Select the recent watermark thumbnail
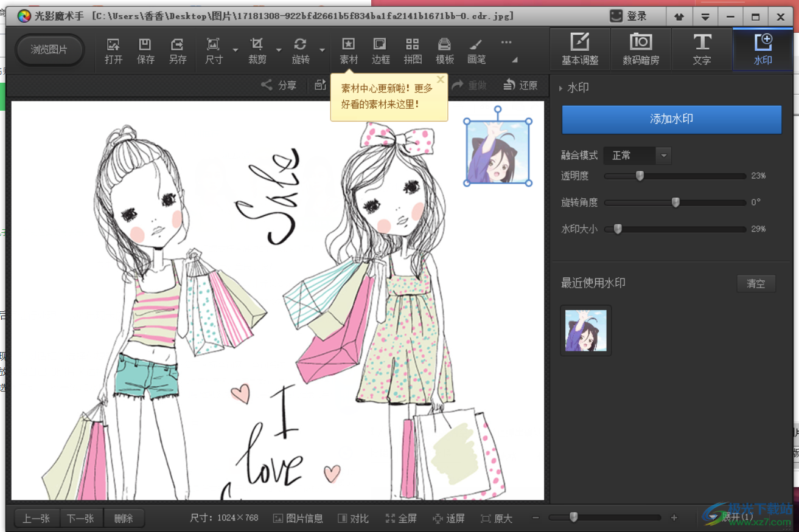Viewport: 799px width, 532px height. [x=586, y=331]
